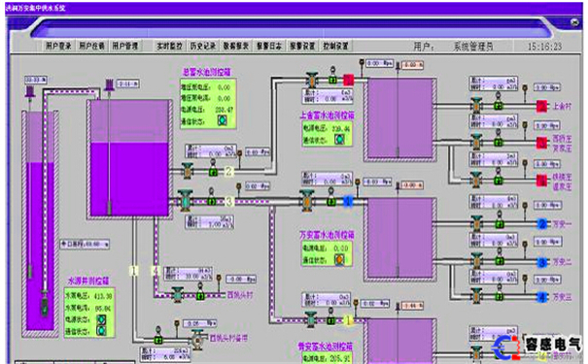The image size is (588, 364).
Task: Open 控制设置 control settings
Action: pyautogui.click(x=335, y=46)
